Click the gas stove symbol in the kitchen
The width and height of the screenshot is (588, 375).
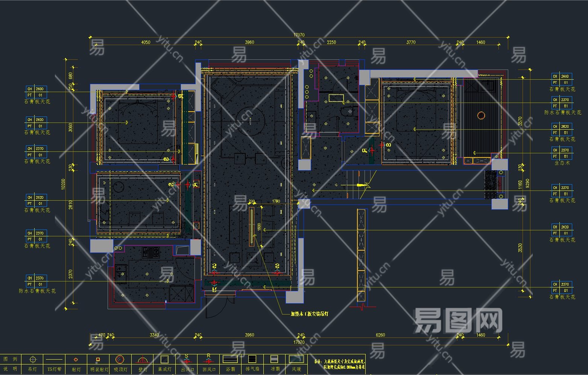(x=151, y=252)
